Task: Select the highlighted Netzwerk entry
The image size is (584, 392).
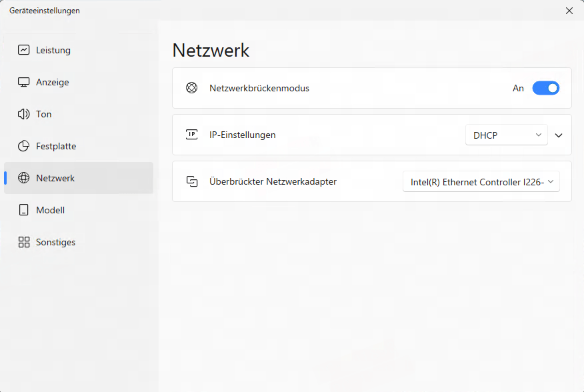Action: coord(54,178)
